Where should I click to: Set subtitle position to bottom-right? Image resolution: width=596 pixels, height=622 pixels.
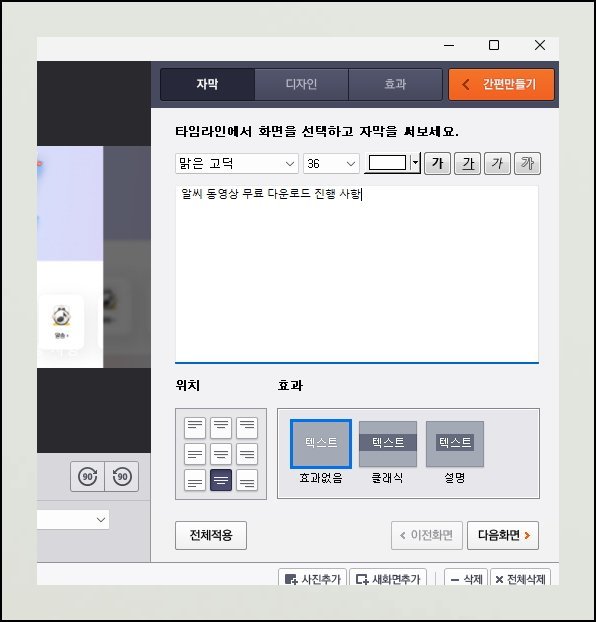[247, 480]
